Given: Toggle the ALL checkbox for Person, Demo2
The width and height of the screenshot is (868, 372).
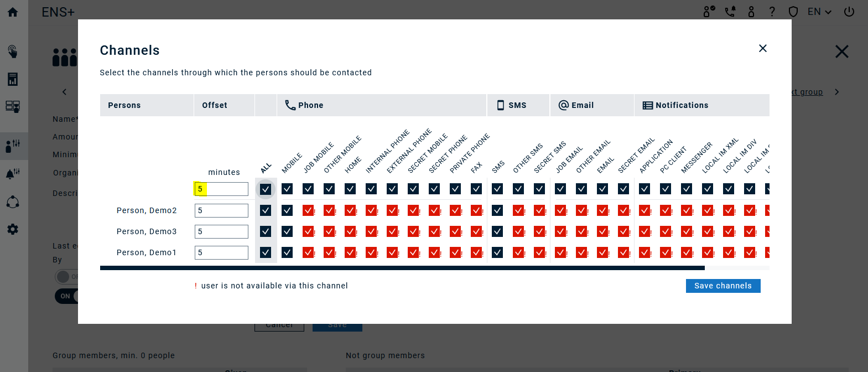Looking at the screenshot, I should pos(266,210).
